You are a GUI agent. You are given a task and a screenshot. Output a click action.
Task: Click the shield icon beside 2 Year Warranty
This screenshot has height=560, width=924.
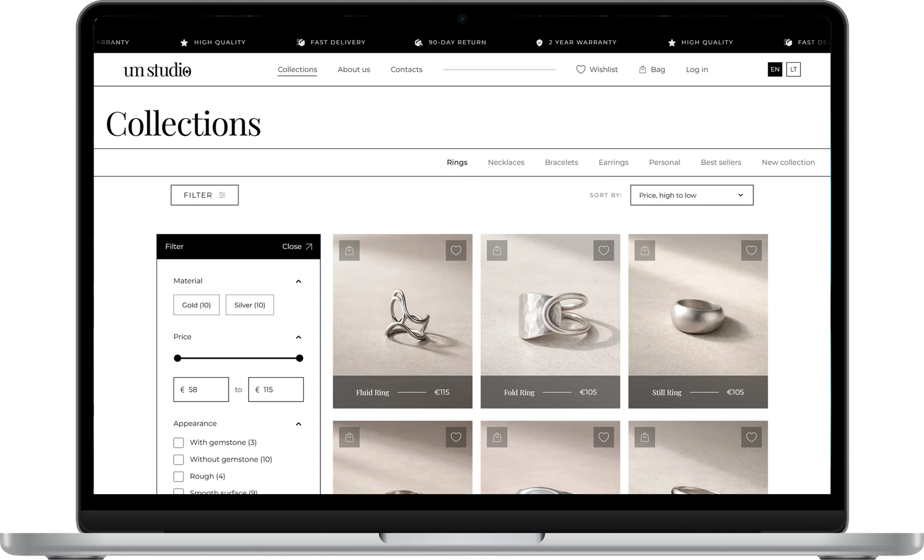[540, 43]
